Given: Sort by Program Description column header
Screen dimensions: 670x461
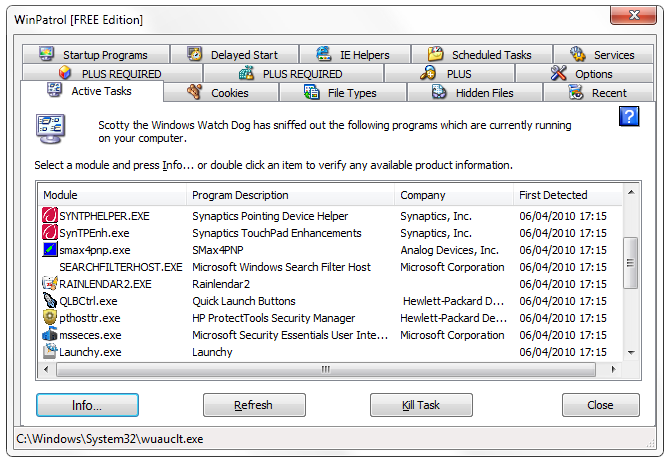Looking at the screenshot, I should click(x=290, y=195).
